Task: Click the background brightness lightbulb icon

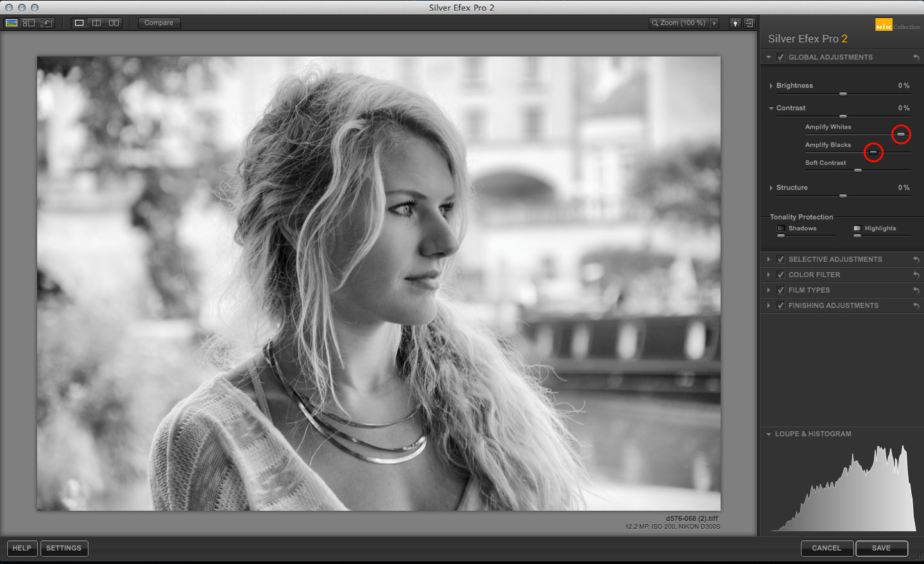Action: 734,23
